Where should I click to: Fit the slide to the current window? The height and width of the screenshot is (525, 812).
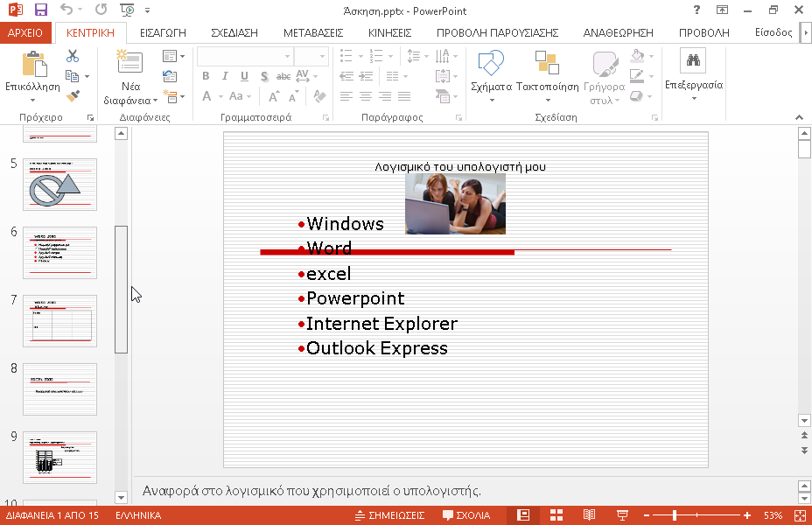click(x=800, y=515)
